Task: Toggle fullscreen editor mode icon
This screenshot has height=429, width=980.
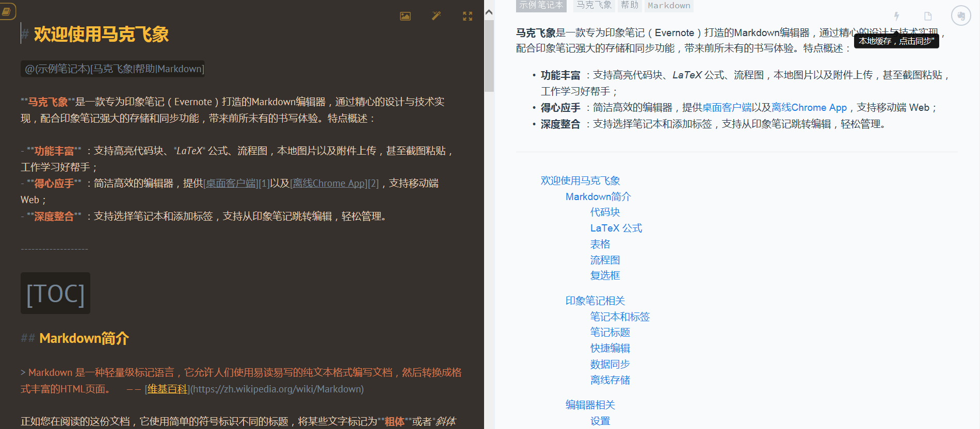Action: point(468,16)
